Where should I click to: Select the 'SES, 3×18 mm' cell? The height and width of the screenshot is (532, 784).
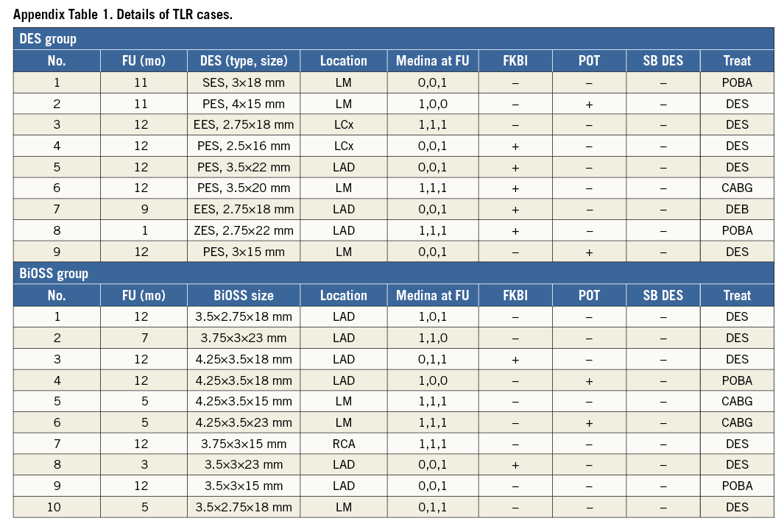[243, 82]
